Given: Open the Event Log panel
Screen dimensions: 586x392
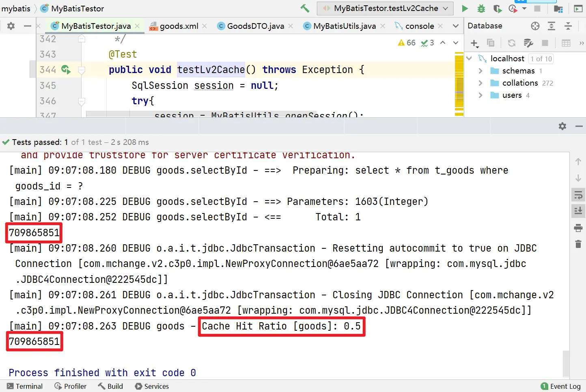Looking at the screenshot, I should [x=561, y=386].
